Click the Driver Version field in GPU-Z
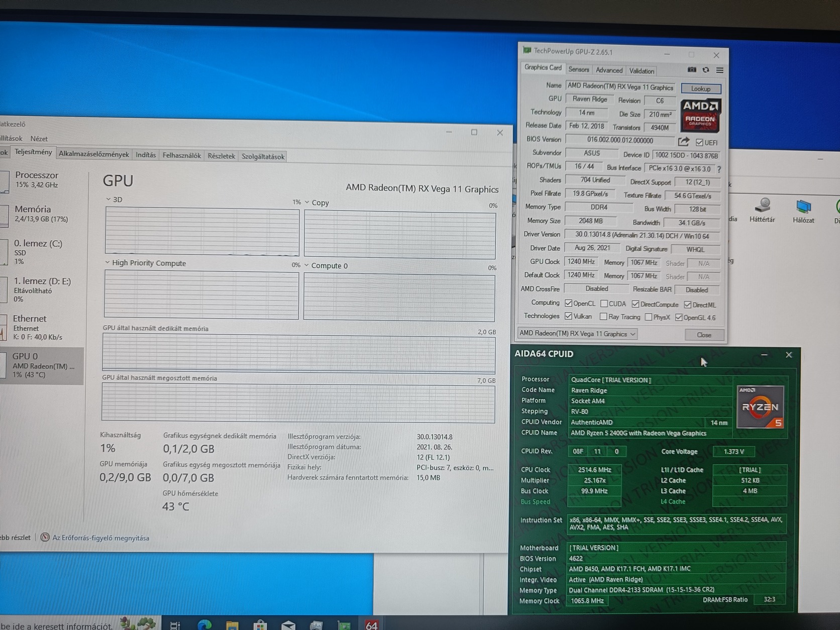840x630 pixels. coord(642,235)
